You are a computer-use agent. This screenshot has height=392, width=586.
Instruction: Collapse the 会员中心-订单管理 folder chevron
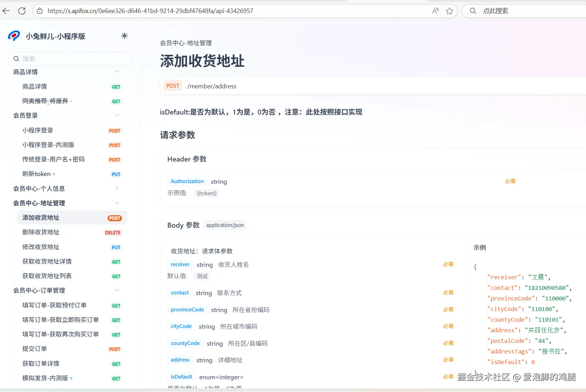pos(117,290)
